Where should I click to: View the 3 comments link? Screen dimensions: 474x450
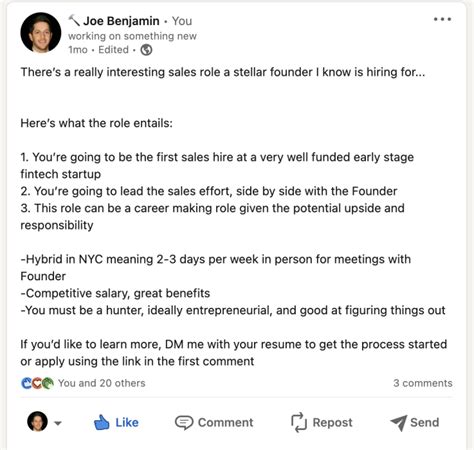[x=423, y=383]
